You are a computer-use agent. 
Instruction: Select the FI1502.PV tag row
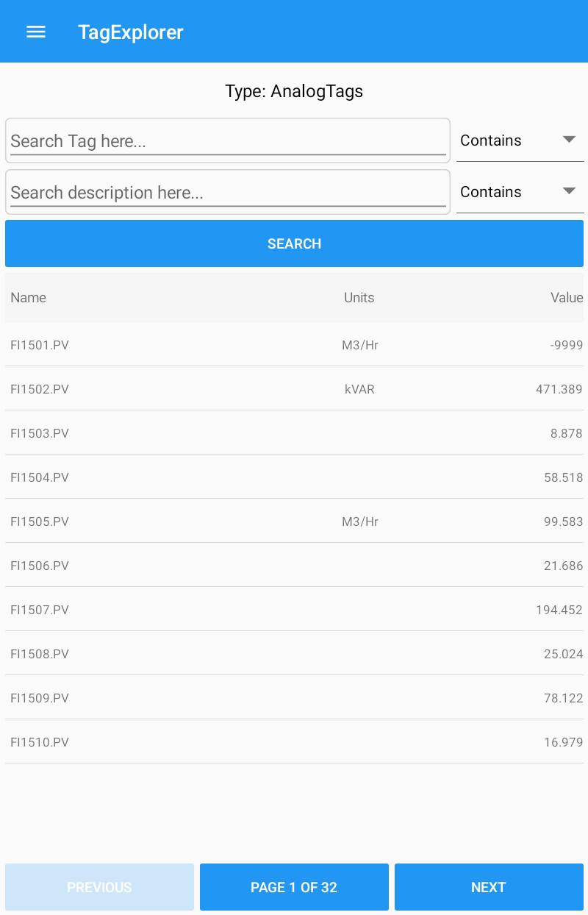(x=294, y=388)
